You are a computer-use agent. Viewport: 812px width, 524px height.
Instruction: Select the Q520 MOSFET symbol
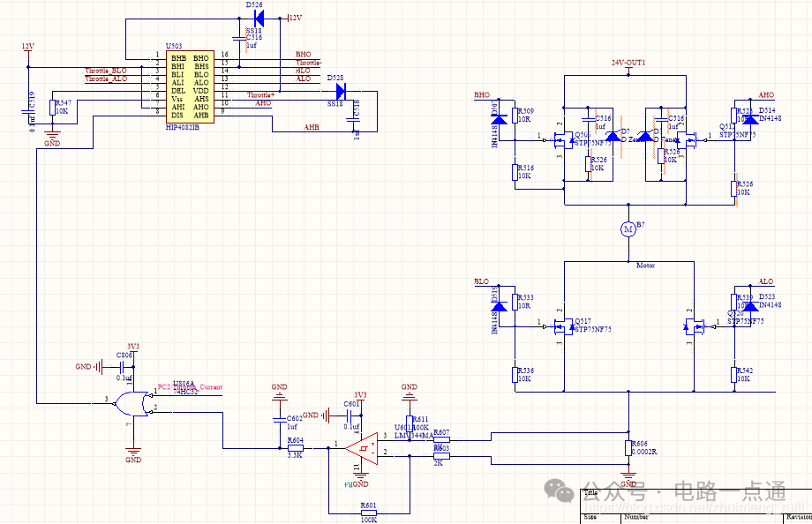coord(695,326)
